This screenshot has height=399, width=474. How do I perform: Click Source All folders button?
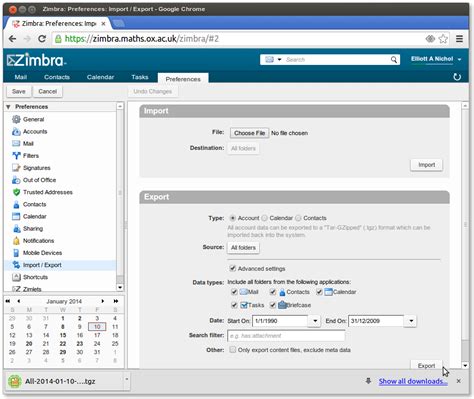click(x=243, y=248)
